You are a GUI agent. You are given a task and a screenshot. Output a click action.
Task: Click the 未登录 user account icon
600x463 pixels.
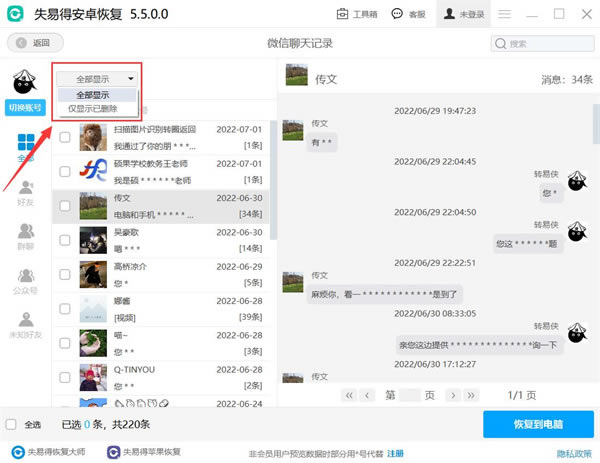[449, 14]
